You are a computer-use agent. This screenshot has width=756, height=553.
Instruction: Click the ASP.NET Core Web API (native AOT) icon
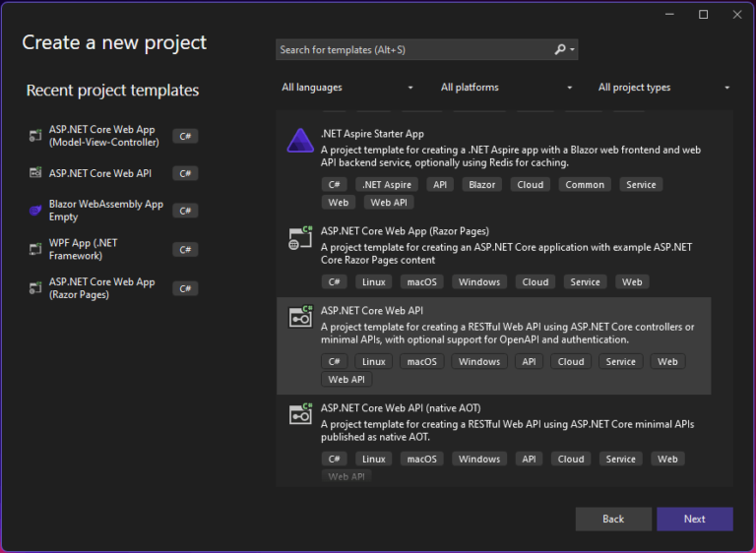[x=300, y=414]
